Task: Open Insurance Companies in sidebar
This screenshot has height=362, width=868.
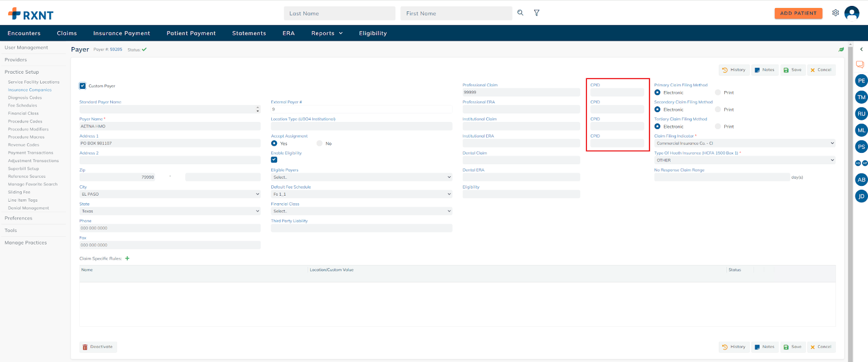Action: [30, 90]
